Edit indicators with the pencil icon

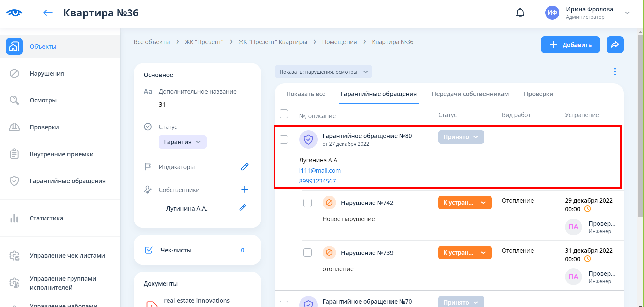(x=245, y=167)
